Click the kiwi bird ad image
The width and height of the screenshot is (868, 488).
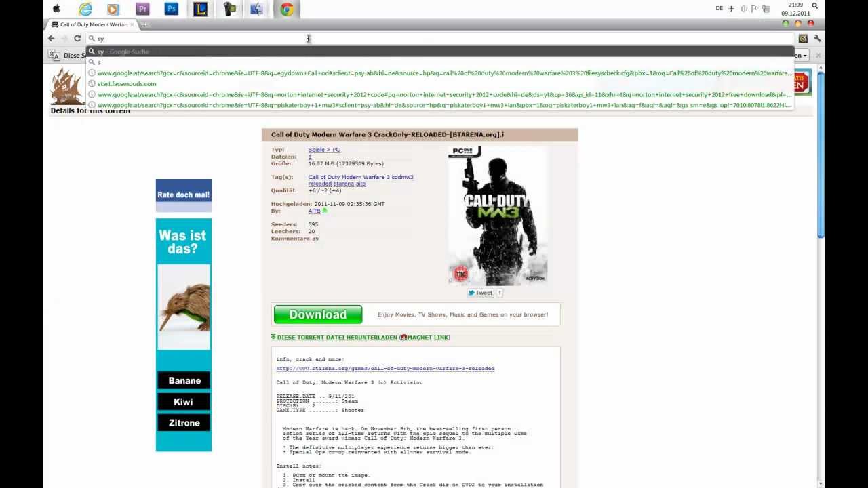click(184, 307)
